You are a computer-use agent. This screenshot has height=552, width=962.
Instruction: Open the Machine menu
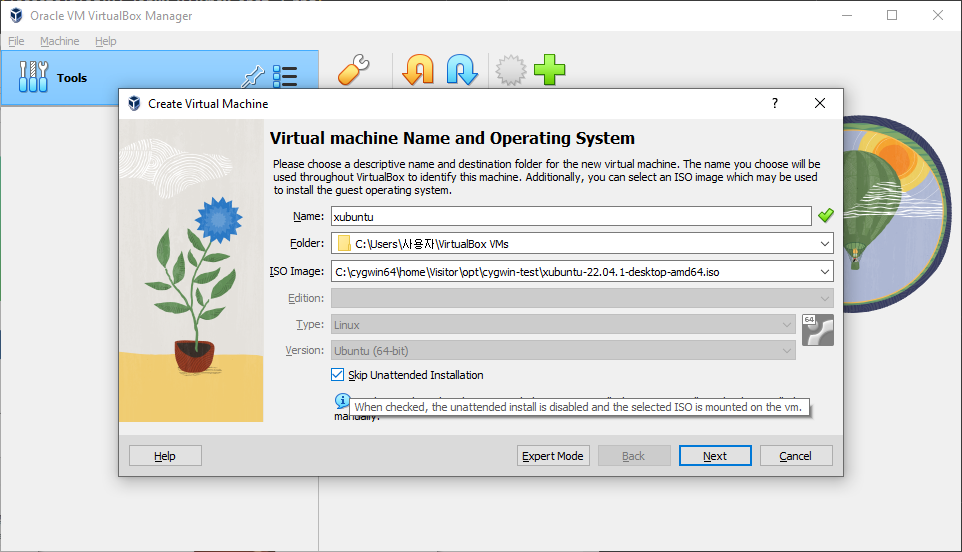60,41
